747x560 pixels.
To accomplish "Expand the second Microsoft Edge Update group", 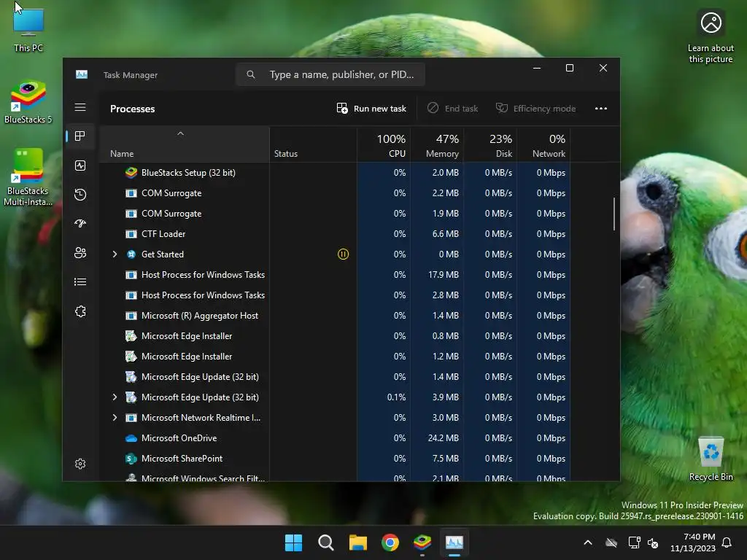I will 115,397.
